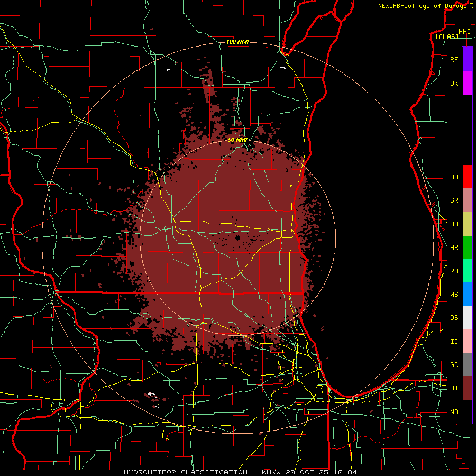Click the blue WS legend color swatch
476x476 pixels.
click(x=467, y=294)
